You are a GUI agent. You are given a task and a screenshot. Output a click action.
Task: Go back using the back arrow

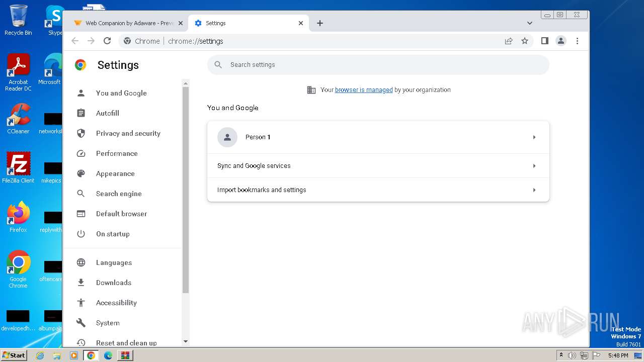click(75, 41)
